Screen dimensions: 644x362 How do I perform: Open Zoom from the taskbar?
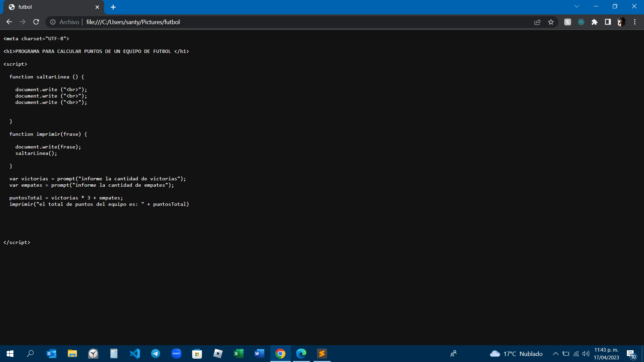[x=176, y=354]
